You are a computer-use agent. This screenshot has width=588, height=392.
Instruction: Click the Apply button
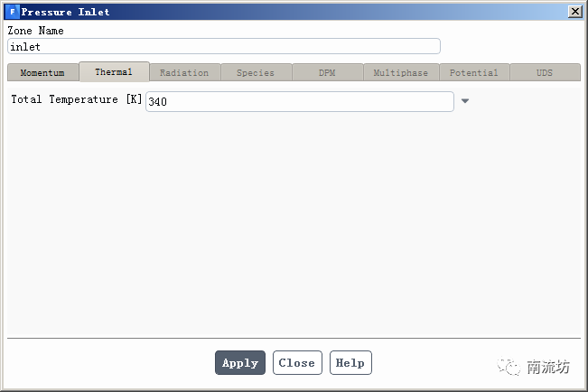240,363
